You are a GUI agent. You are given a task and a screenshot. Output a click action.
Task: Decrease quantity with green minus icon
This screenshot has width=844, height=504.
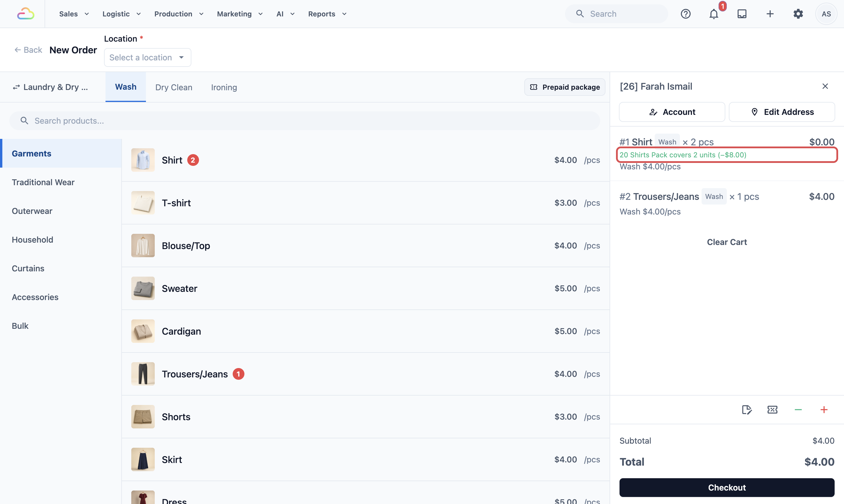click(x=798, y=410)
